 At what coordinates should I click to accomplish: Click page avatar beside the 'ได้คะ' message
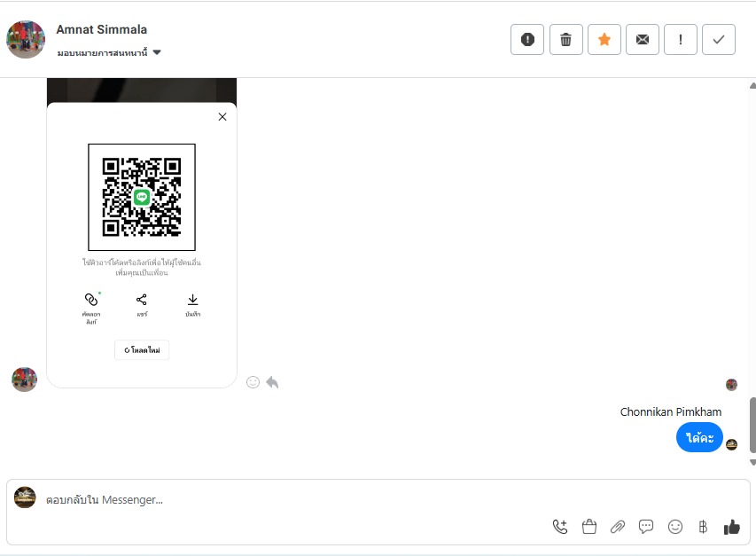pos(731,444)
